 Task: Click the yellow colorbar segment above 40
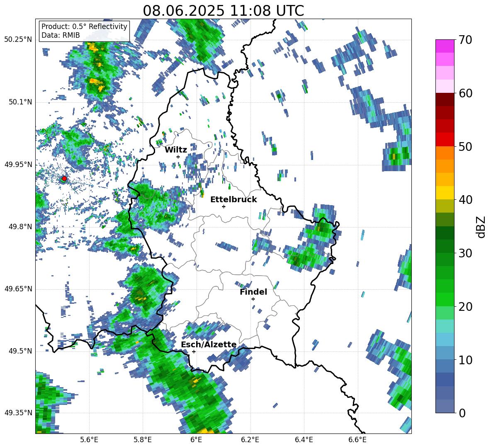pos(445,193)
